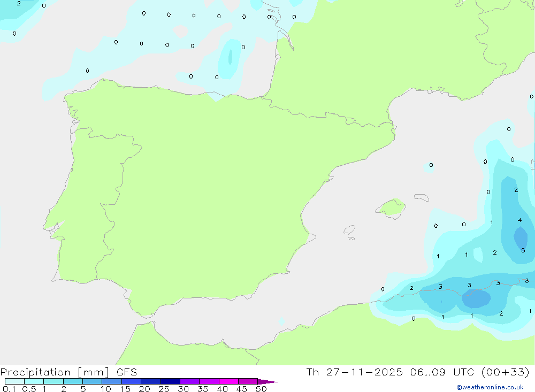Screen dimensions: 535x392
Task: Choose the 20–25 mm legend color swatch
Action: pos(151,381)
